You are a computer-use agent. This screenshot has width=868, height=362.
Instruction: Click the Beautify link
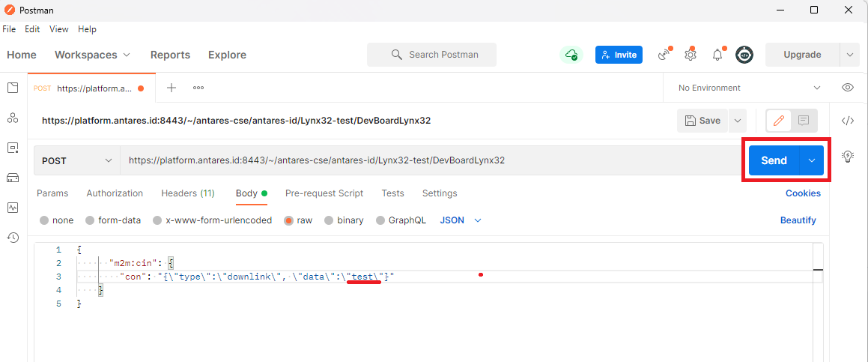click(x=798, y=220)
